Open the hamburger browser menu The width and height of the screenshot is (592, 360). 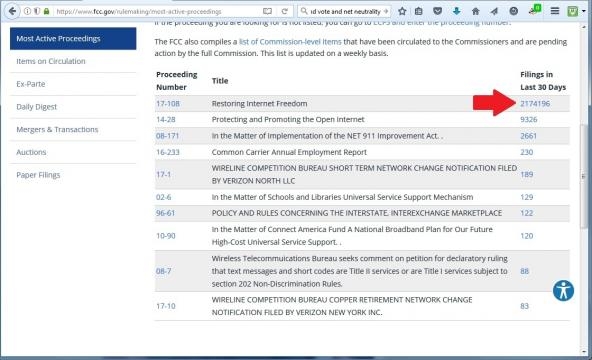click(555, 11)
